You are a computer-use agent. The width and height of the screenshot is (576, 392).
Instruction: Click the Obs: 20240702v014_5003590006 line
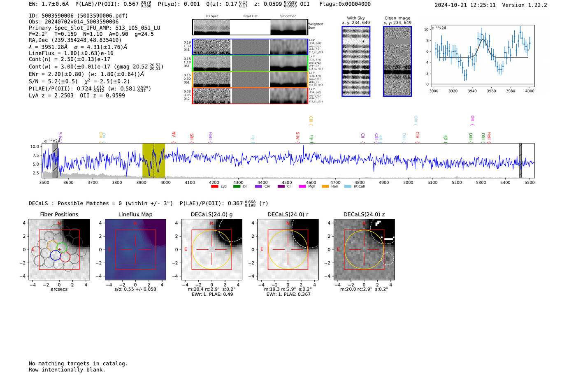74,22
